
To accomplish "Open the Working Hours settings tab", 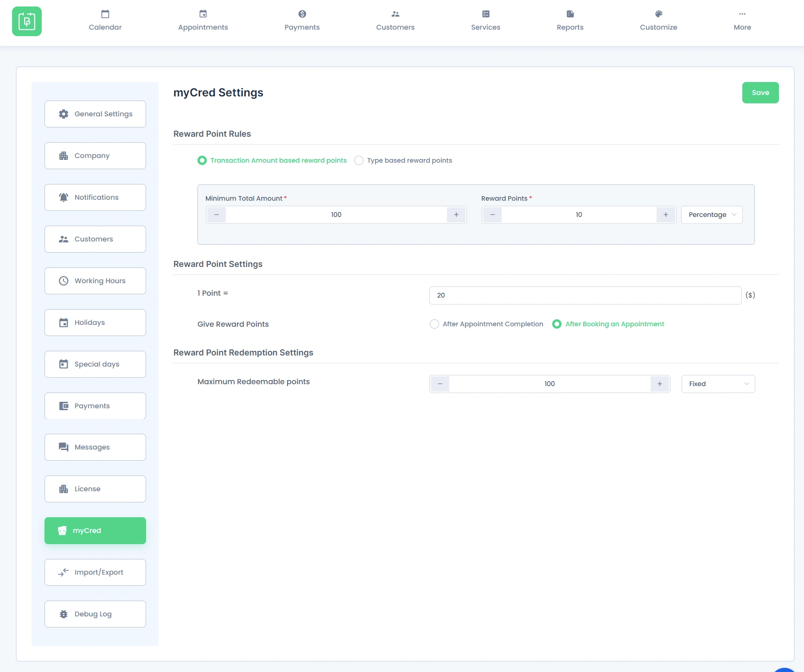I will point(95,280).
